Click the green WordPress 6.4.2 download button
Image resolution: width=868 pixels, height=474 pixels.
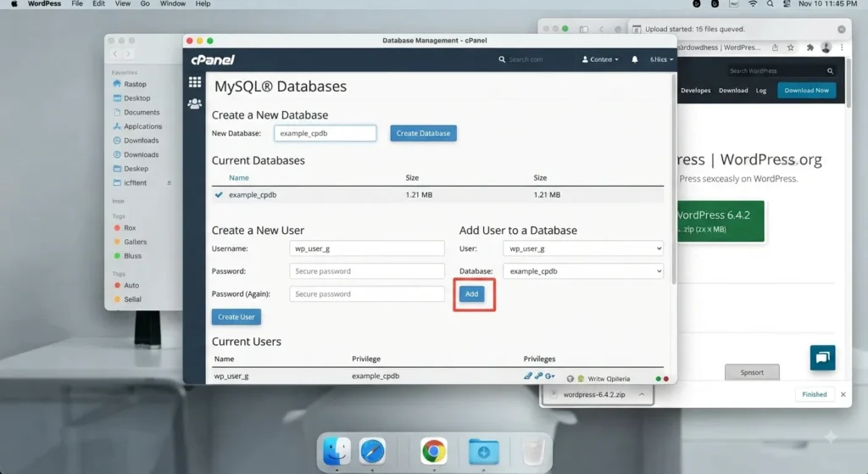pos(721,221)
